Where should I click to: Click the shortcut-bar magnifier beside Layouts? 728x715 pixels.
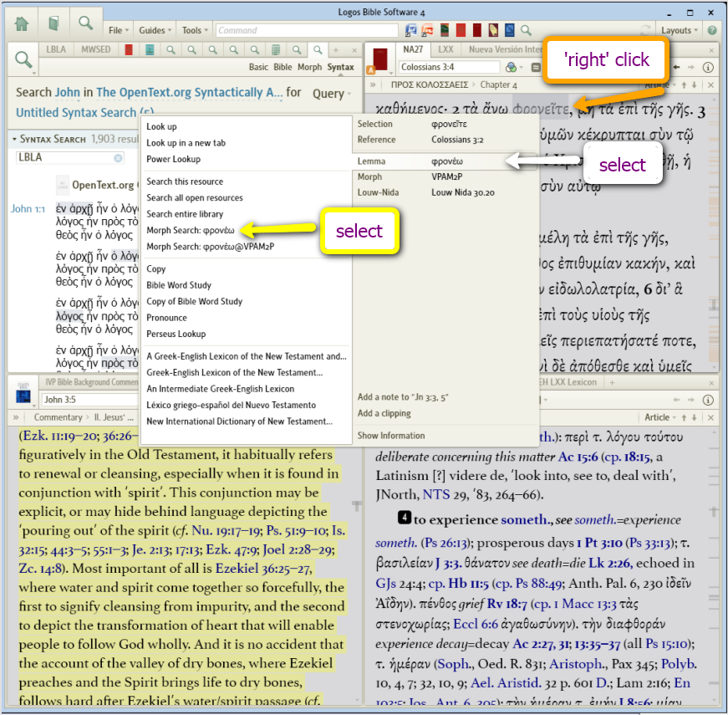tap(526, 30)
